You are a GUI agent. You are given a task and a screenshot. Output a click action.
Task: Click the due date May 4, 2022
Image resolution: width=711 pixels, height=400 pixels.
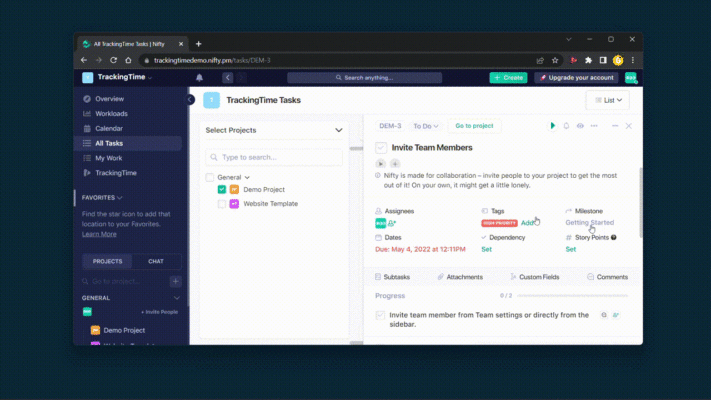[420, 249]
